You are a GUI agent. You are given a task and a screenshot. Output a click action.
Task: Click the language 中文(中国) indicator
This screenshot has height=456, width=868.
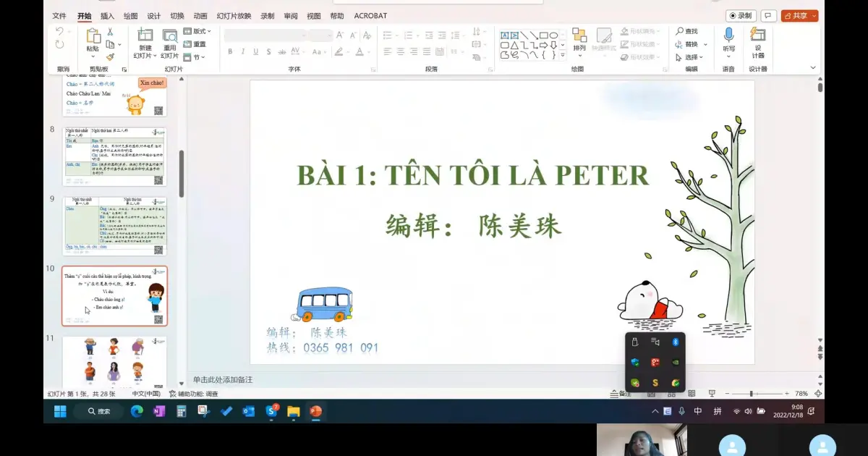pyautogui.click(x=146, y=394)
